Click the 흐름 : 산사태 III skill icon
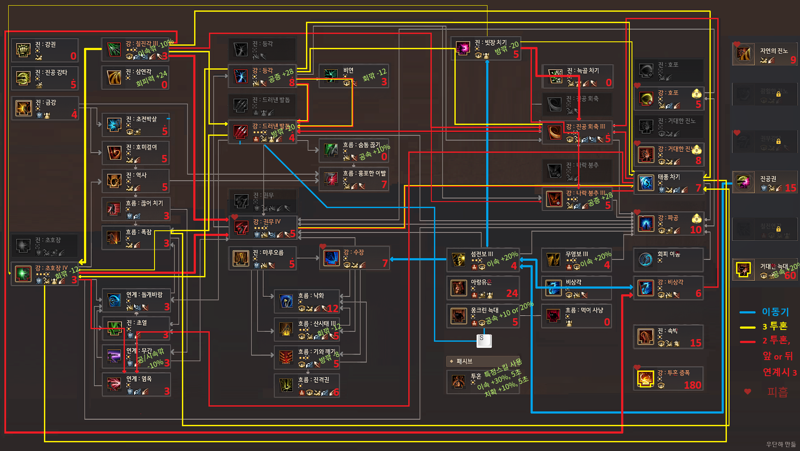The width and height of the screenshot is (800, 451). pyautogui.click(x=286, y=330)
